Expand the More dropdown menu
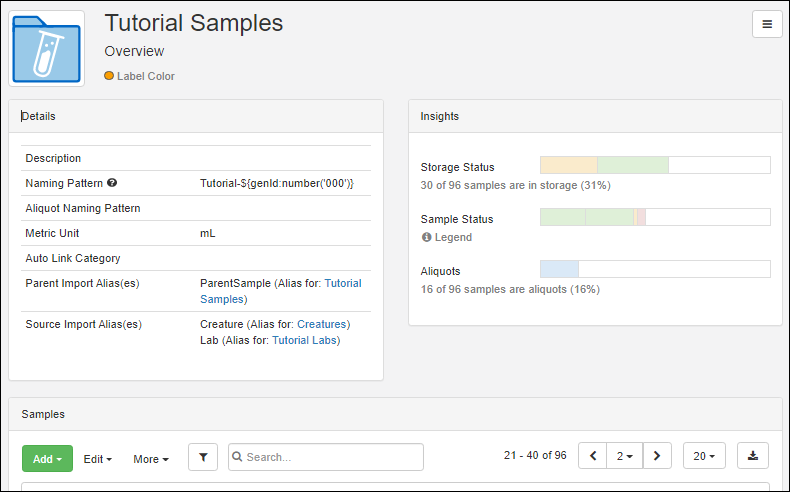 coord(151,459)
